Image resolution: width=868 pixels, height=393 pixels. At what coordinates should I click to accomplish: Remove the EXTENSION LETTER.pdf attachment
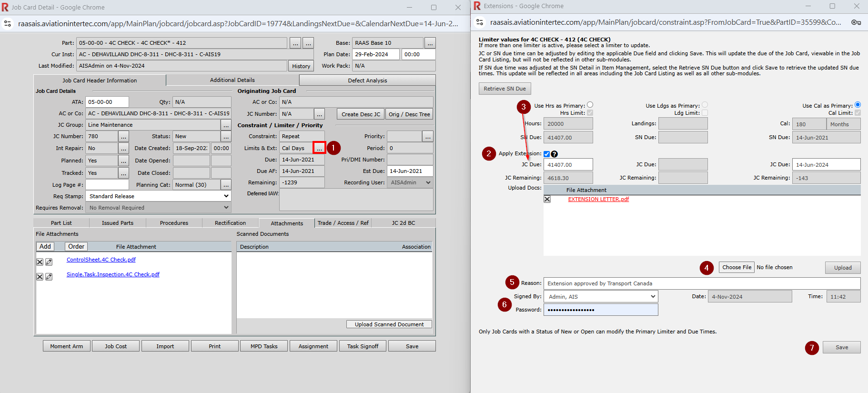point(547,199)
